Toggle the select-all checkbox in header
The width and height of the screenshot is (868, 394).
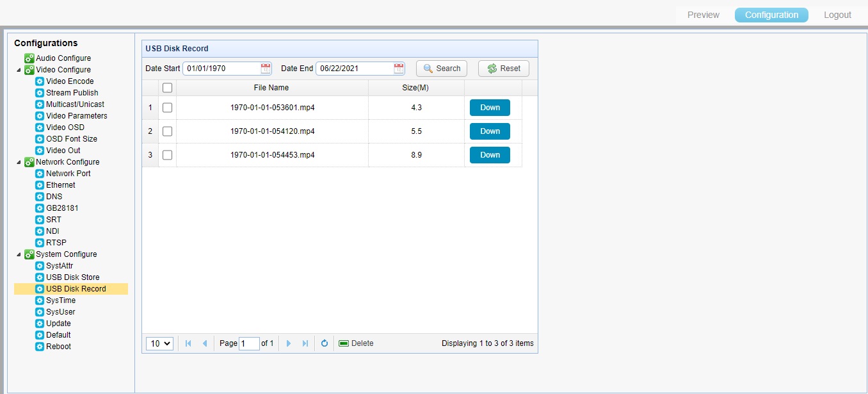coord(168,88)
